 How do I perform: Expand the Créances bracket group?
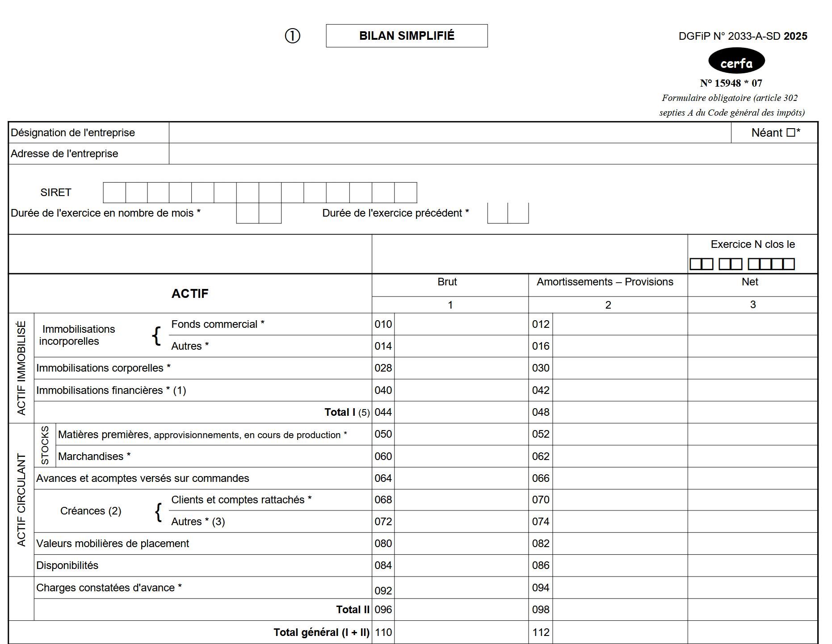(x=159, y=510)
